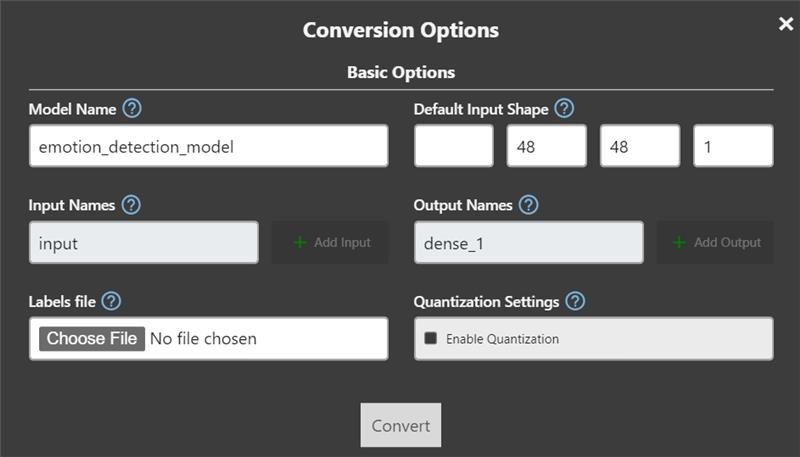Show help for Quantization Settings
This screenshot has height=457, width=800.
(x=575, y=301)
